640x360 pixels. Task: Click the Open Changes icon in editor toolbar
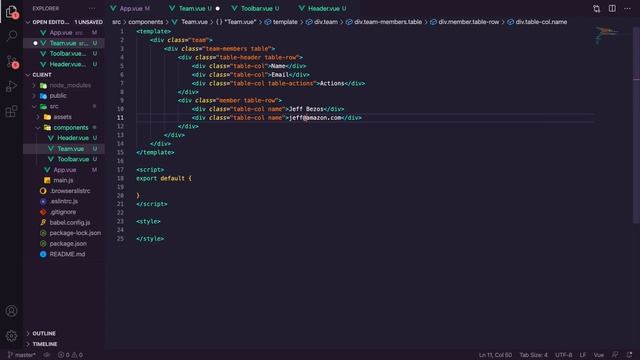click(596, 9)
